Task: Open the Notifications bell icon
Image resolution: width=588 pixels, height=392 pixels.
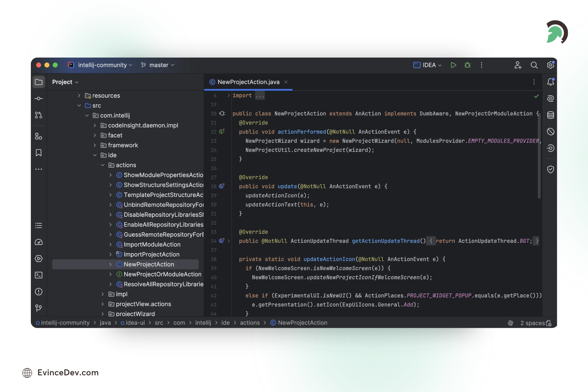Action: tap(551, 82)
